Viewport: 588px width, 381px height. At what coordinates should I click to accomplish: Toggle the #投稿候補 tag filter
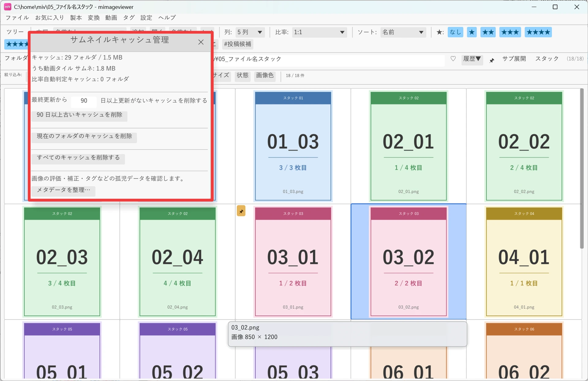coord(238,44)
